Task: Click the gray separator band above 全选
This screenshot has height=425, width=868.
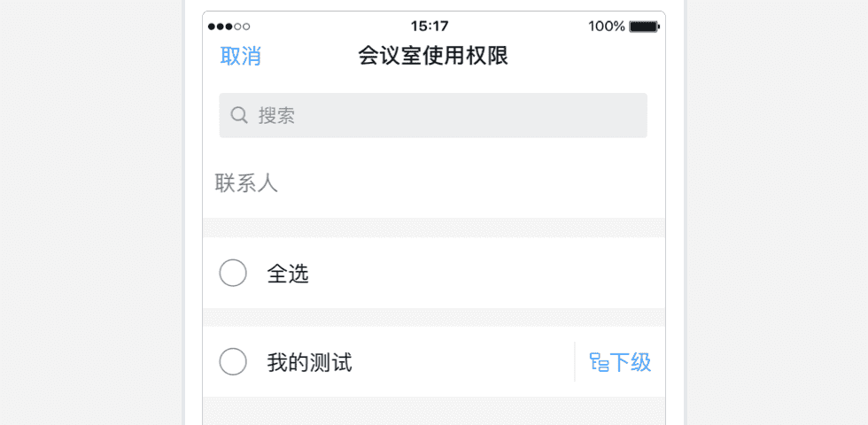Action: [433, 228]
